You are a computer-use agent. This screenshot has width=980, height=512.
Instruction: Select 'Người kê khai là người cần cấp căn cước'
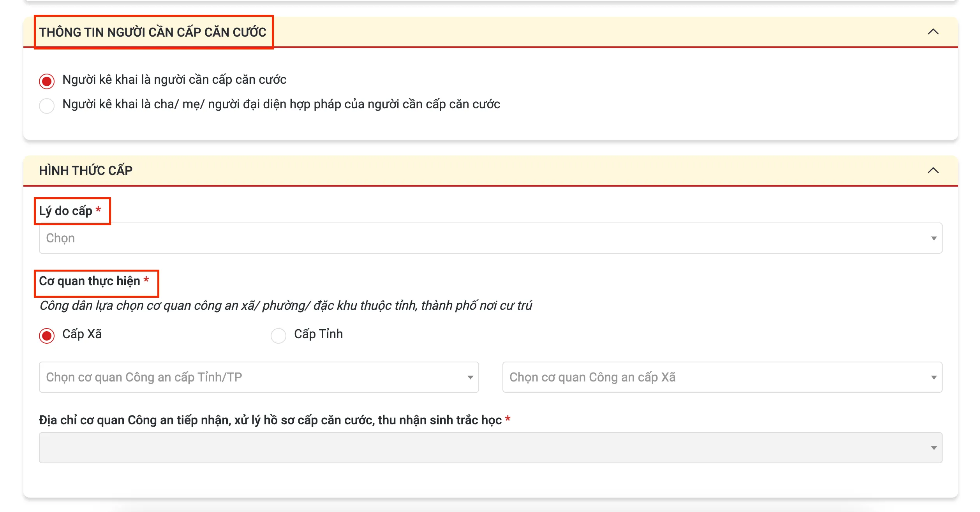coord(46,81)
